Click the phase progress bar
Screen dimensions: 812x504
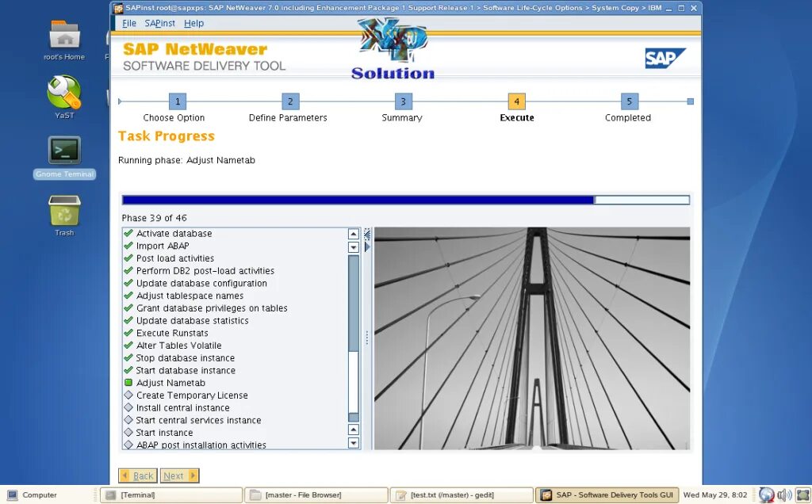tap(405, 200)
